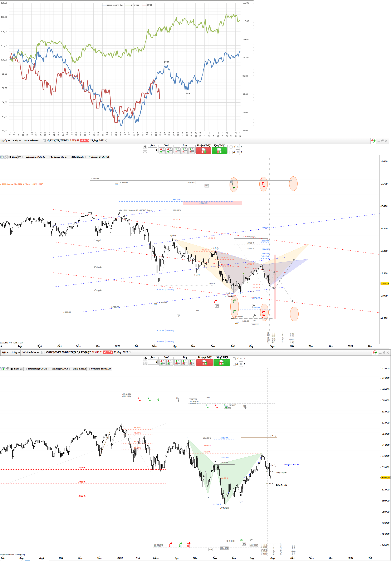Click red-green refresh arrows icon, DAX window

click(x=373, y=141)
